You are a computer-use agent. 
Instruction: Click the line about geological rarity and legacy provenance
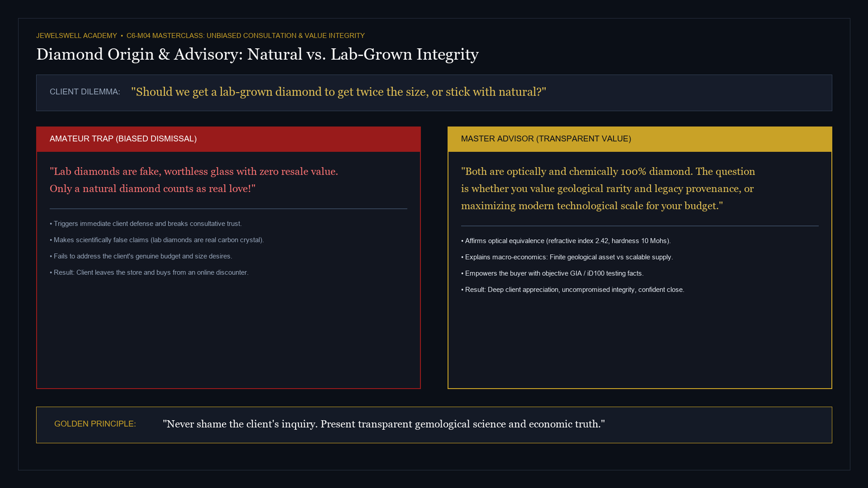click(x=607, y=189)
